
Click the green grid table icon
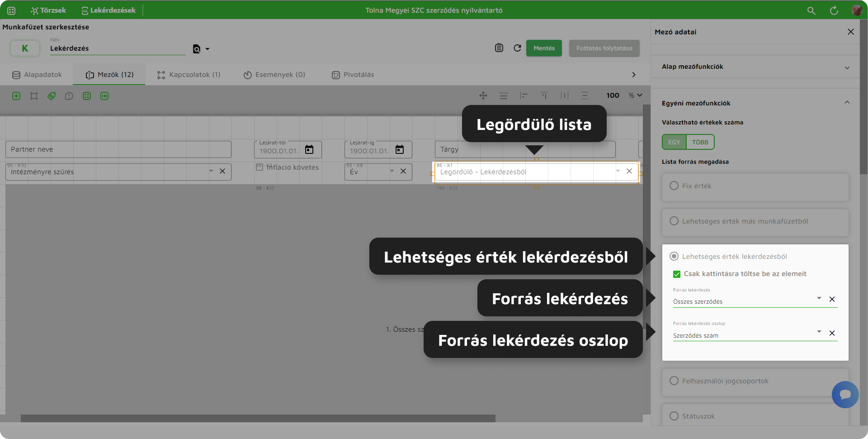pyautogui.click(x=87, y=96)
